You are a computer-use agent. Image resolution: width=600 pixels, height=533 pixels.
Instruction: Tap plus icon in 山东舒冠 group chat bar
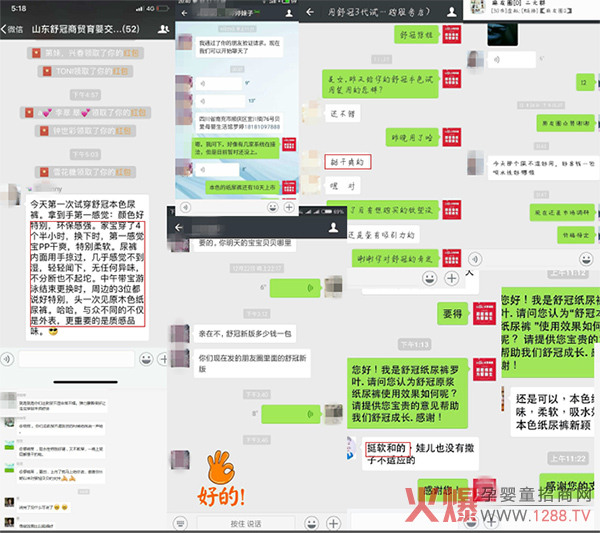pos(164,359)
